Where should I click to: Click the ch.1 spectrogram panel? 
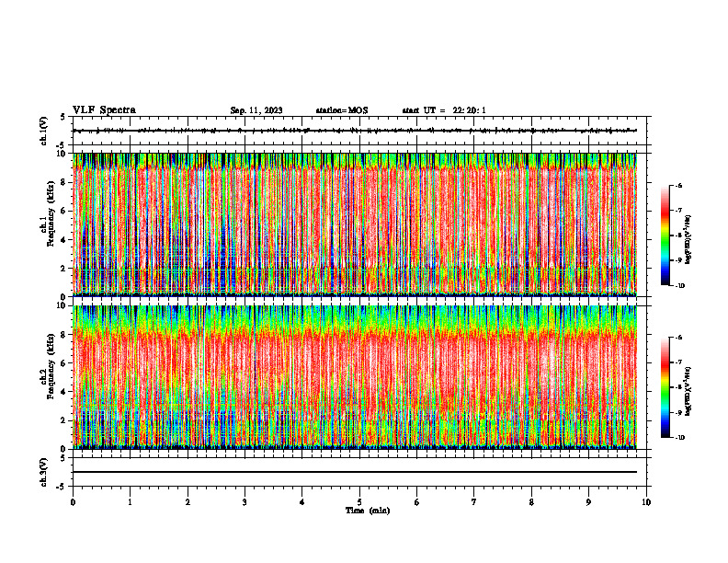point(355,224)
